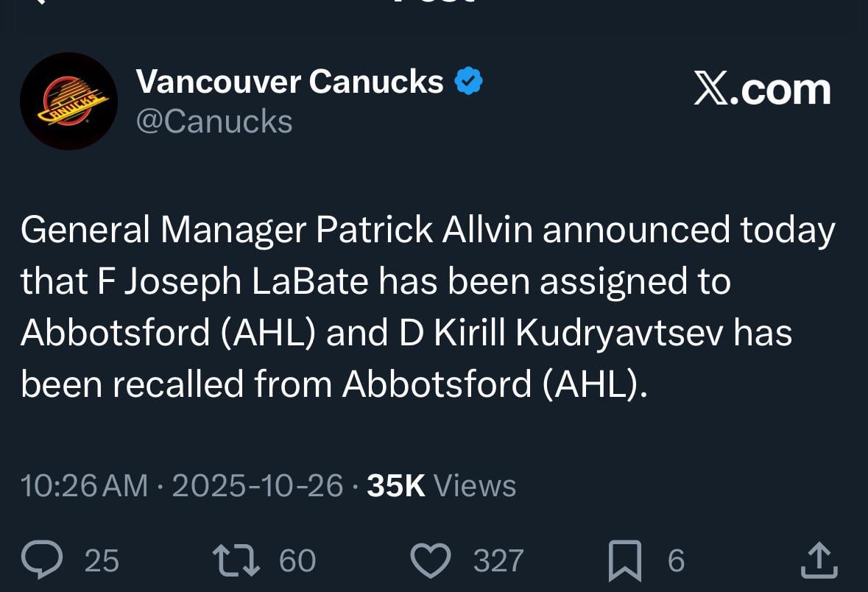
Task: Open the 60 reposts list
Action: [x=297, y=561]
